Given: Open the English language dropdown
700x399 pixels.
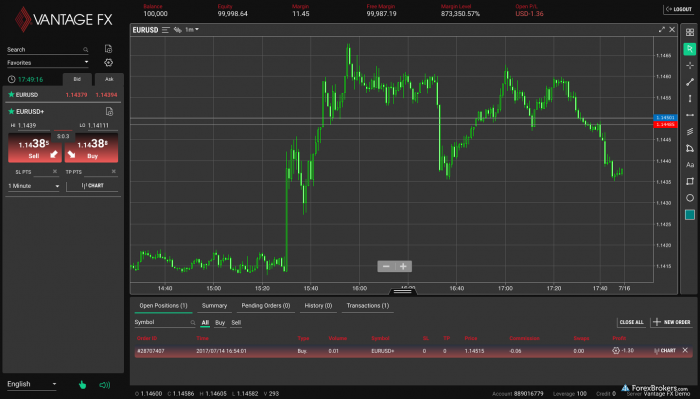Looking at the screenshot, I should 32,384.
